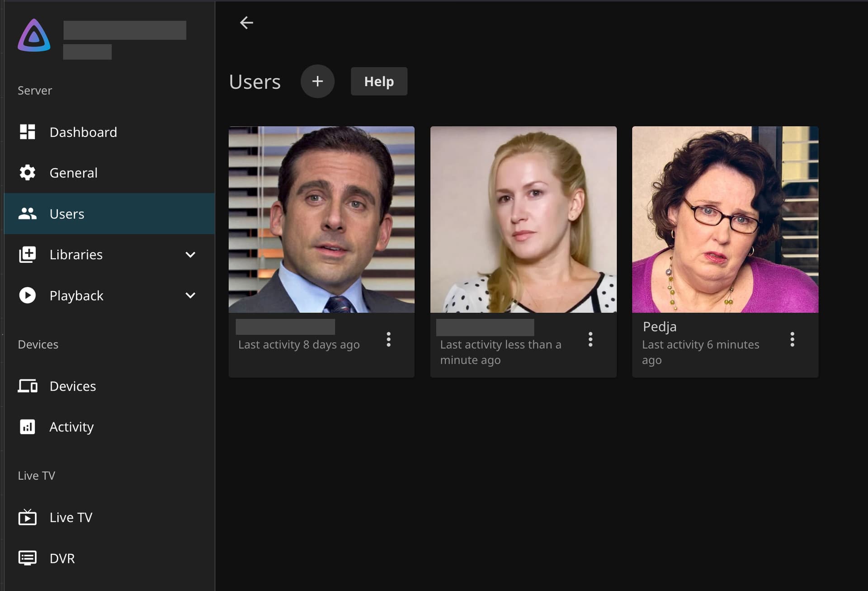
Task: Click the back arrow icon
Action: click(x=246, y=23)
